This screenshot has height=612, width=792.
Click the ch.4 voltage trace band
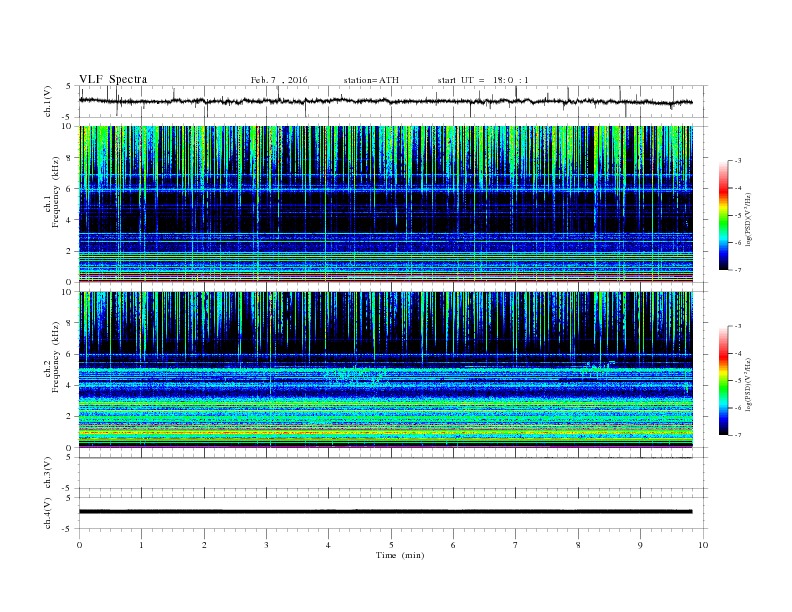[x=386, y=512]
